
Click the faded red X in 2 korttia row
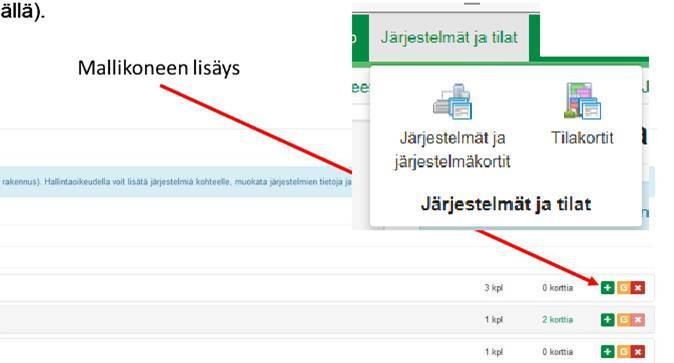pos(638,320)
